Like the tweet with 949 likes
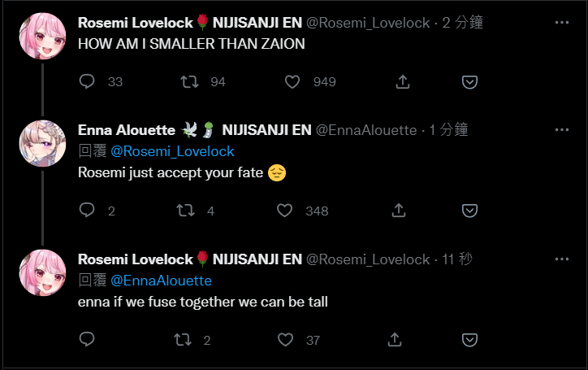Image resolution: width=588 pixels, height=370 pixels. click(x=292, y=81)
